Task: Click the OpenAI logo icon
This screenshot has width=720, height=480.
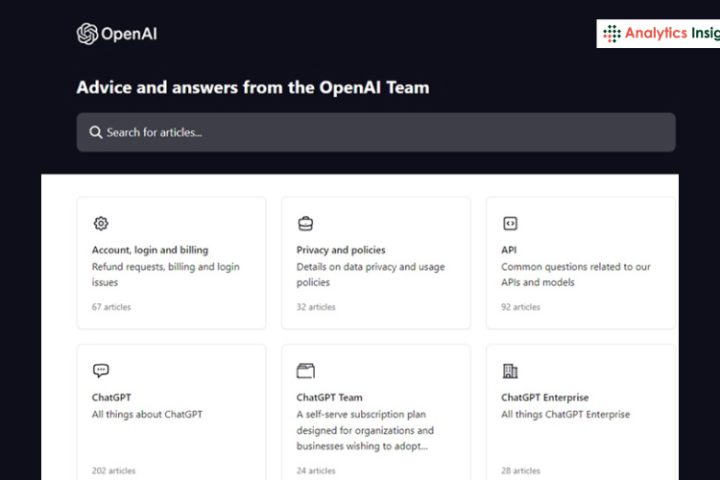Action: (88, 34)
